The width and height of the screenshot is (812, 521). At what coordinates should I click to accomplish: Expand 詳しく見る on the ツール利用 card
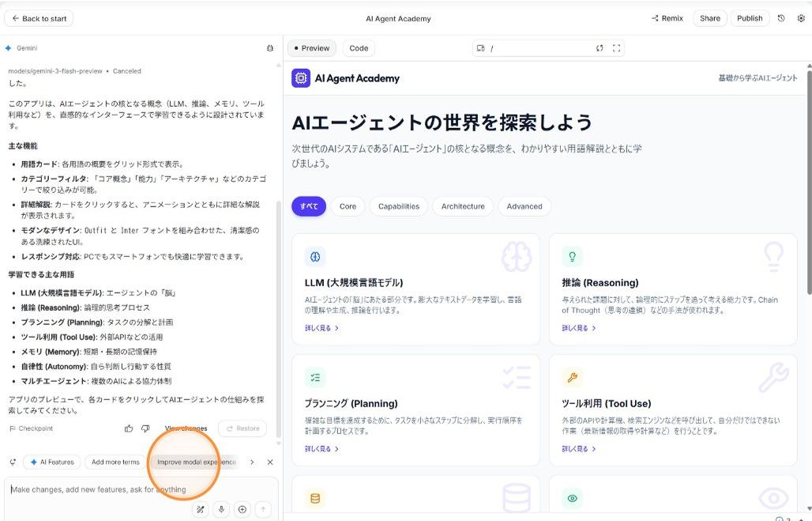[x=579, y=449]
